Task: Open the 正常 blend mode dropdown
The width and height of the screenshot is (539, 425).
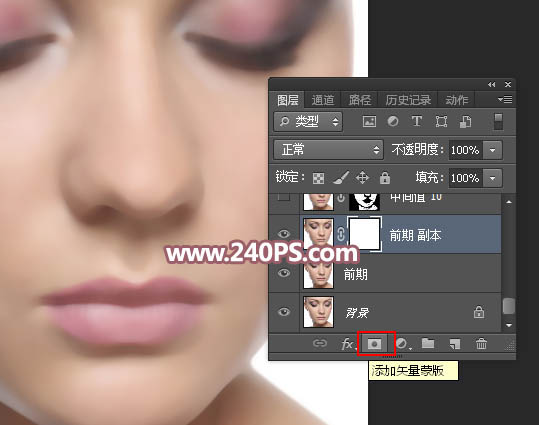Action: [x=328, y=150]
